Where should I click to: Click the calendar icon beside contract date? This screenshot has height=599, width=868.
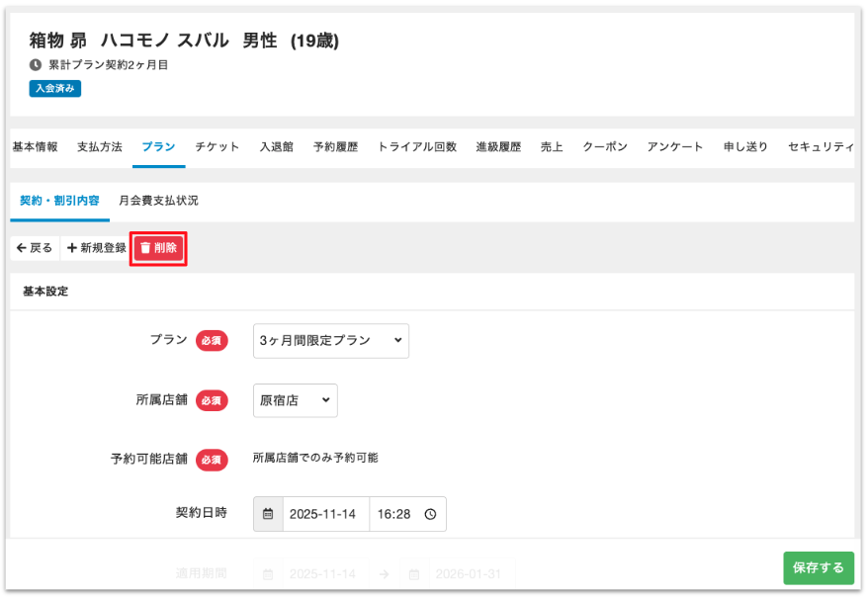[268, 514]
